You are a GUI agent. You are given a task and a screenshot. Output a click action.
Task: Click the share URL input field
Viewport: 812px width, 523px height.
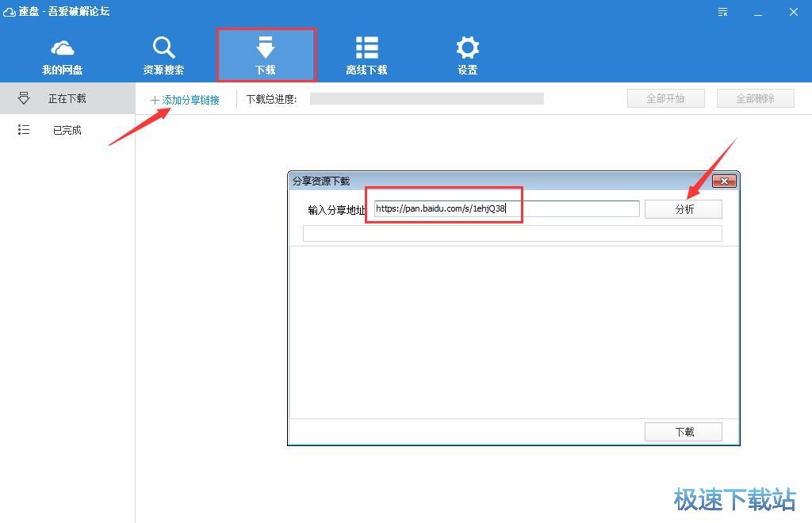click(x=571, y=209)
